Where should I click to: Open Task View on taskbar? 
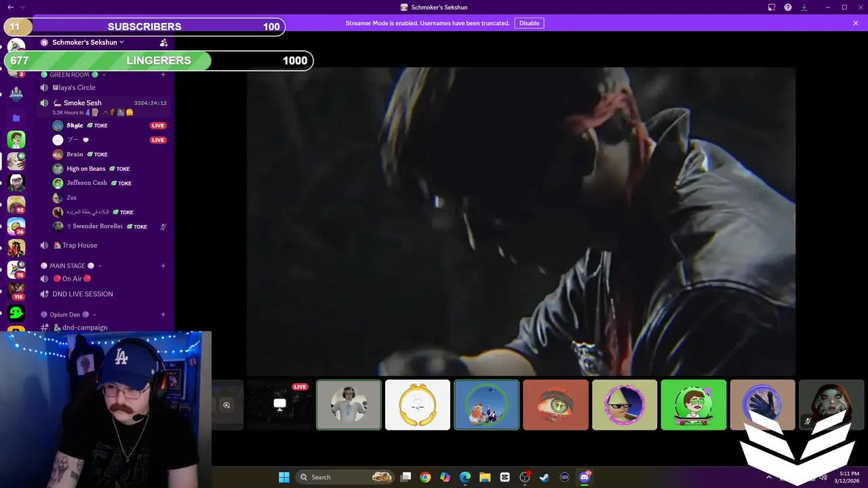point(406,477)
